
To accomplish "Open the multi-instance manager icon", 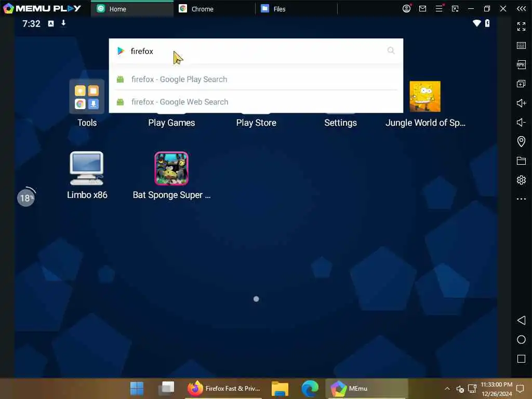I will tap(521, 84).
